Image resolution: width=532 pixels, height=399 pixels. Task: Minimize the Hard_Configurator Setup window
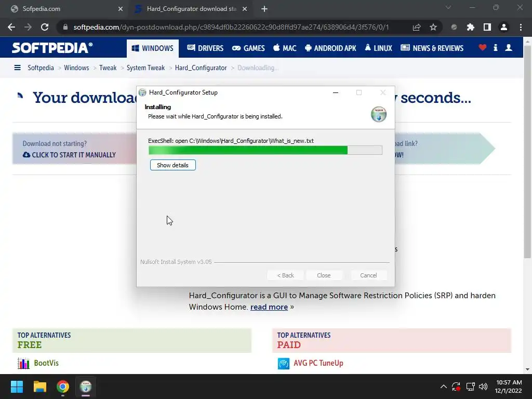pyautogui.click(x=336, y=92)
